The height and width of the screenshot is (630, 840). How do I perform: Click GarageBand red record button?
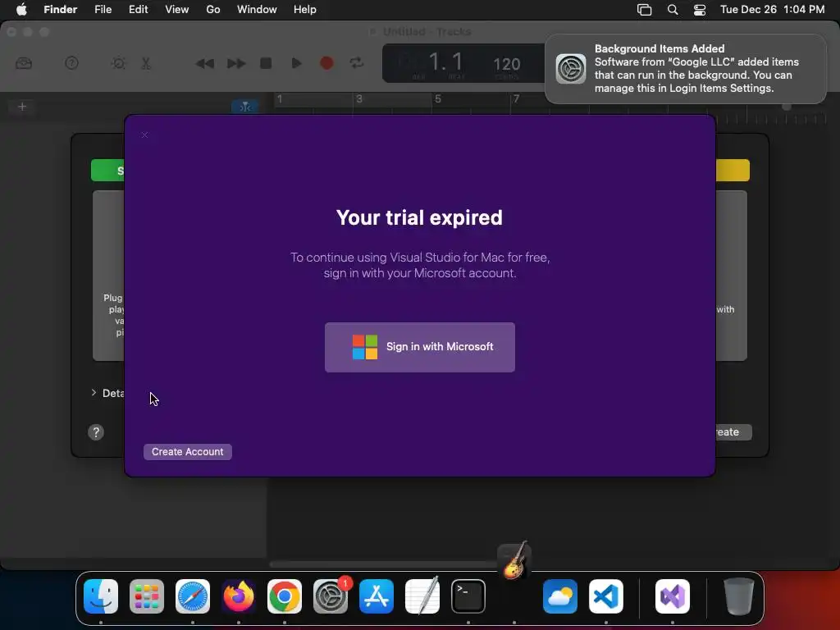[x=326, y=63]
